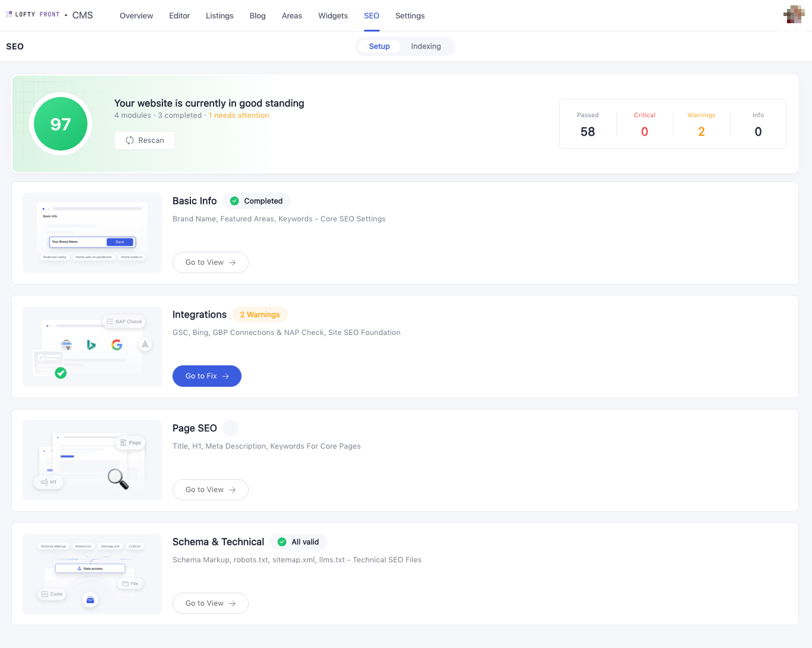The height and width of the screenshot is (648, 812).
Task: Open the Areas section
Action: pyautogui.click(x=292, y=15)
